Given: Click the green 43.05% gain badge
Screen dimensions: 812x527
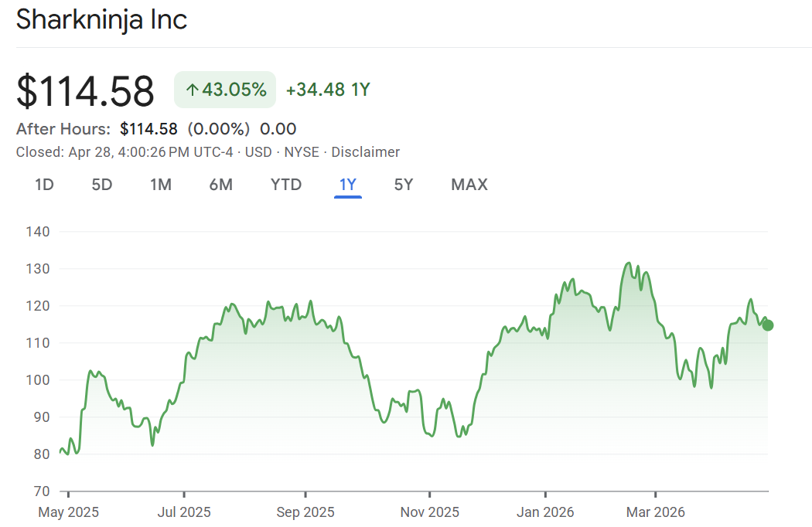Looking at the screenshot, I should [x=225, y=90].
